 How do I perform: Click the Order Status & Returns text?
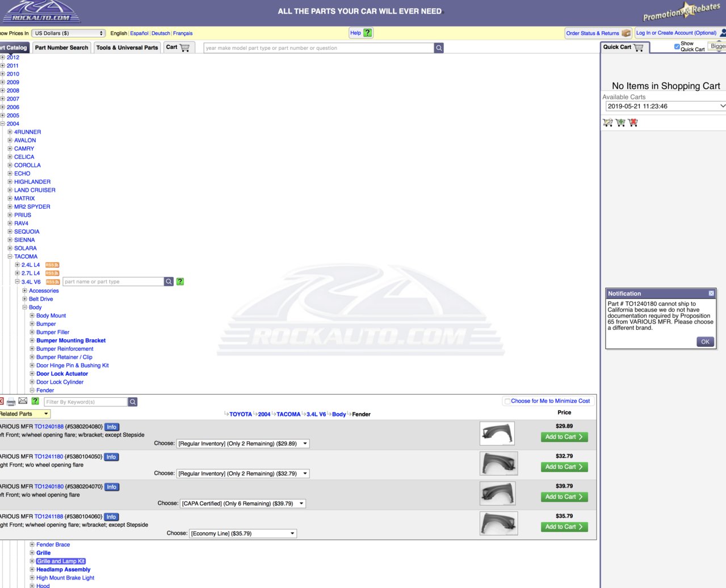tap(593, 33)
